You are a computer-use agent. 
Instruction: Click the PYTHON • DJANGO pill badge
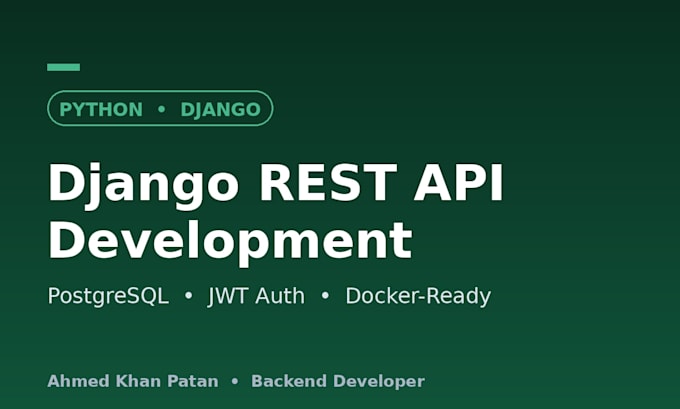tap(160, 108)
